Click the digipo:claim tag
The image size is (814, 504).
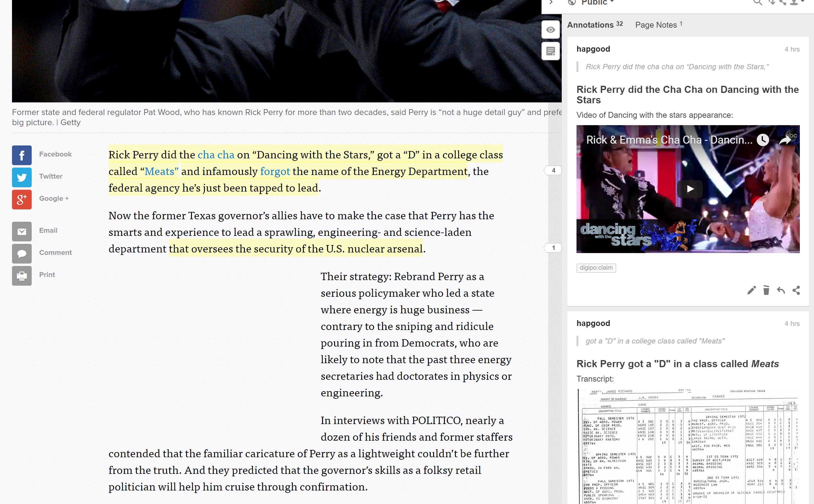tap(596, 268)
